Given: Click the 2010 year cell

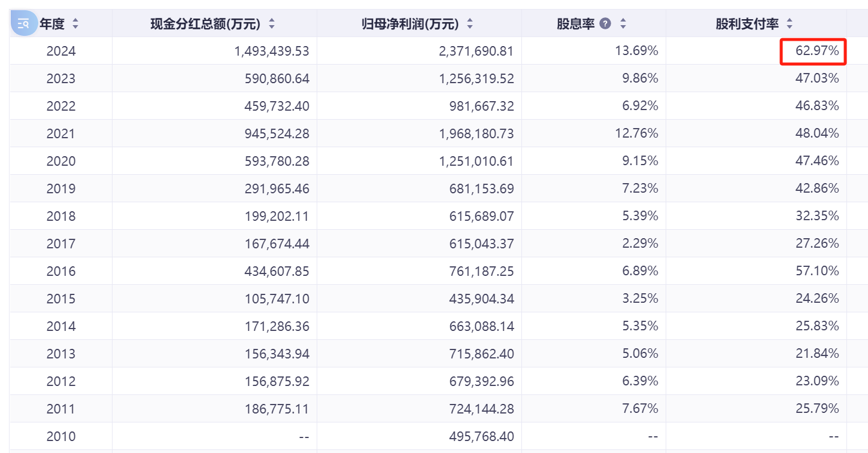Looking at the screenshot, I should point(61,436).
